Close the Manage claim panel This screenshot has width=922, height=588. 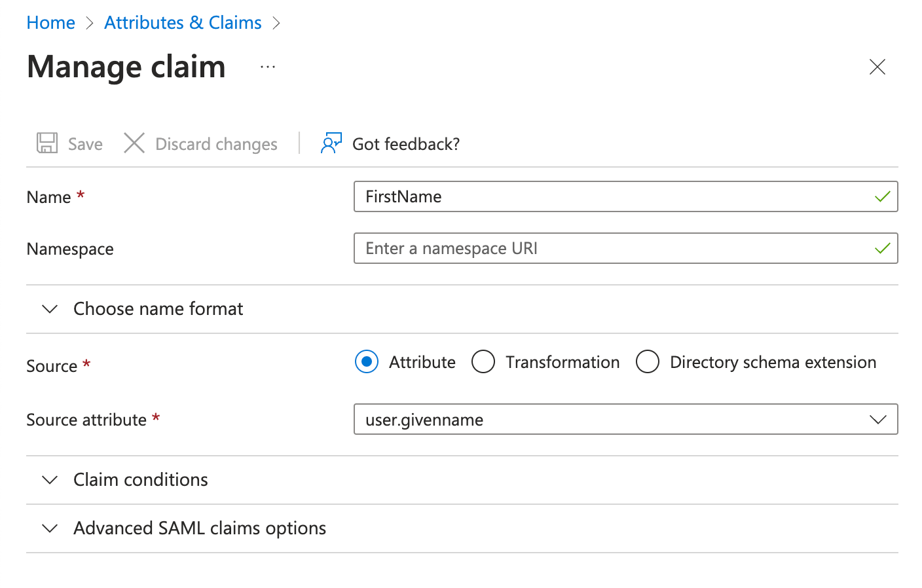pyautogui.click(x=877, y=67)
